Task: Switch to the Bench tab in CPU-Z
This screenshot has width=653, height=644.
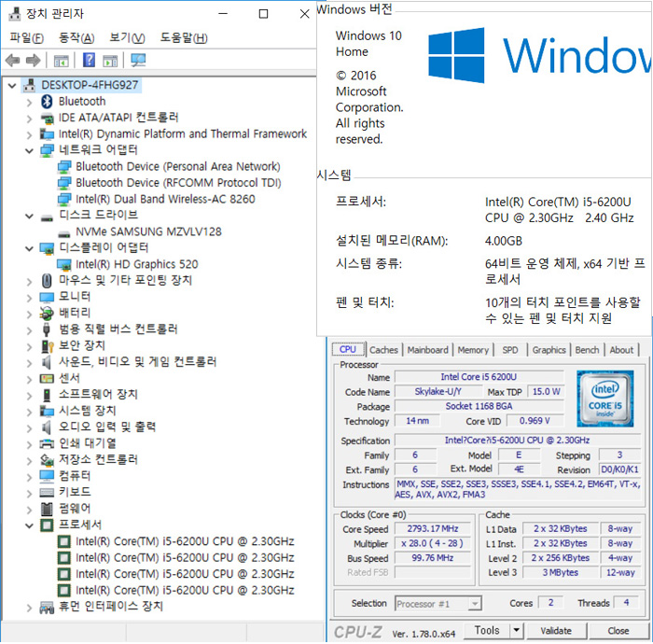Action: pyautogui.click(x=587, y=350)
